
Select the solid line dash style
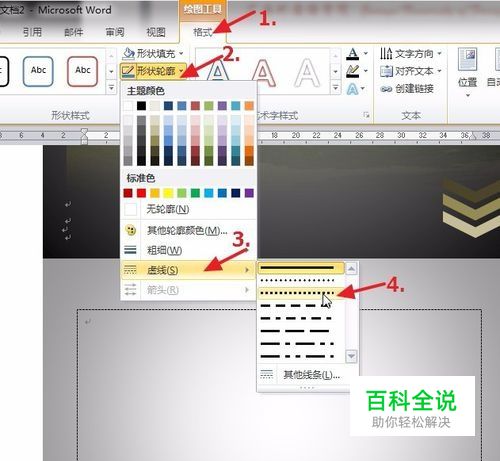tap(301, 268)
